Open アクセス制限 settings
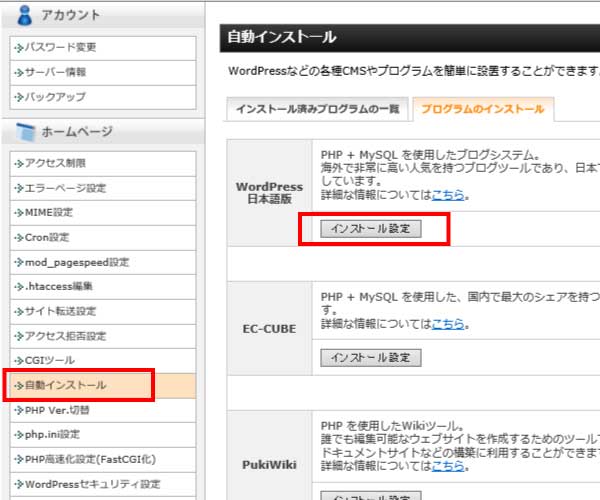The image size is (600, 500). click(x=103, y=164)
